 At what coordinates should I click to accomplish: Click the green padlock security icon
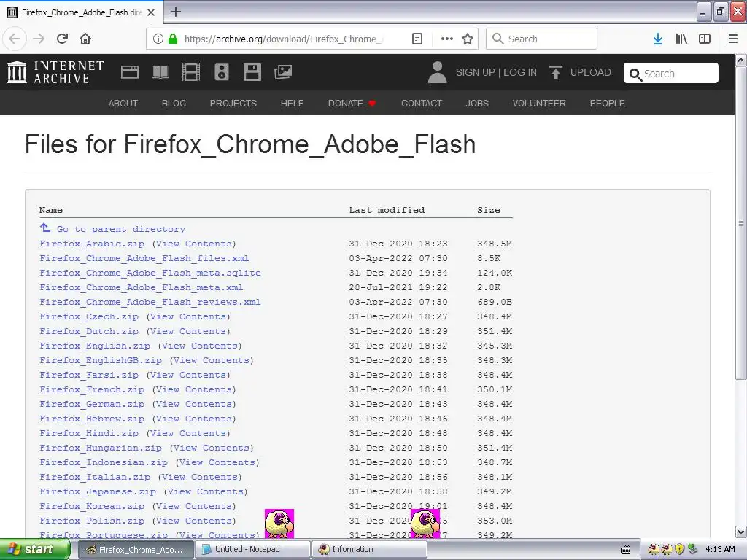tap(173, 39)
